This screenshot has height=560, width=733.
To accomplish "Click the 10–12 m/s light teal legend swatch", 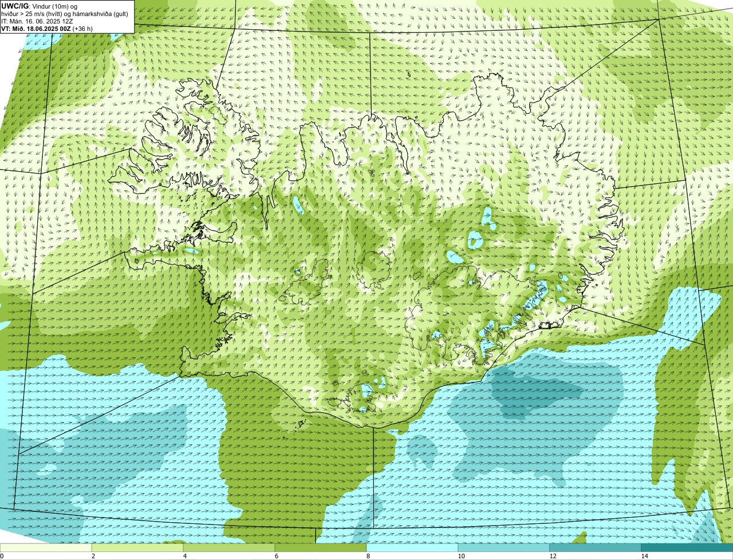I will [x=504, y=547].
